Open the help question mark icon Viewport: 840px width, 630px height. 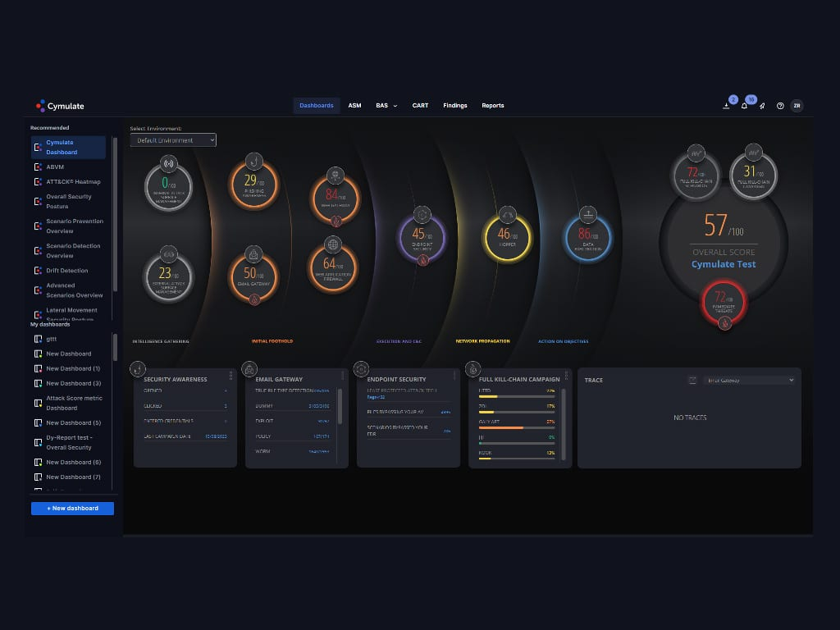(780, 106)
